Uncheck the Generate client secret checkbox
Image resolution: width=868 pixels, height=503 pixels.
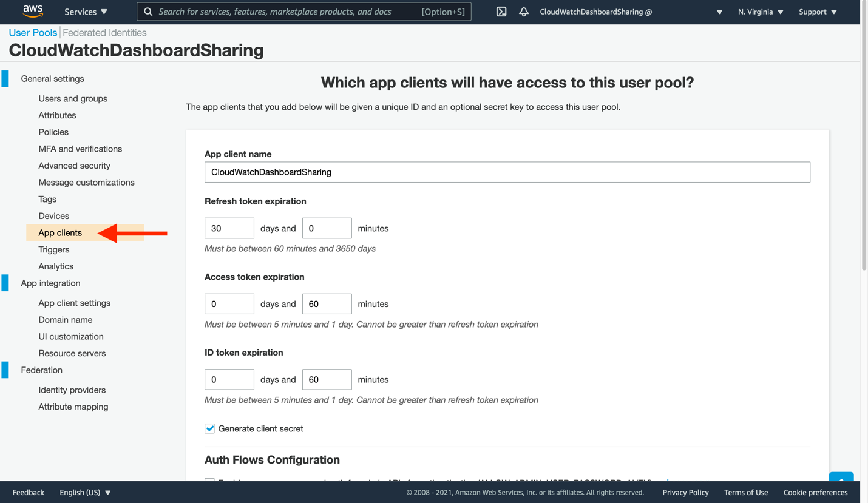pyautogui.click(x=209, y=428)
